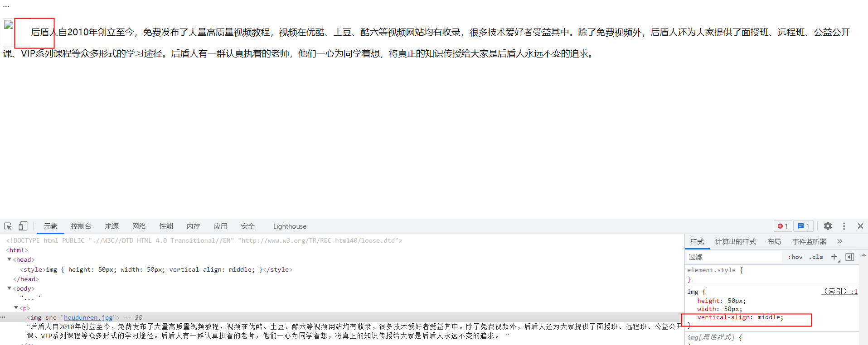Viewport: 868px width, 345px height.
Task: Open DevTools settings gear
Action: click(x=828, y=226)
